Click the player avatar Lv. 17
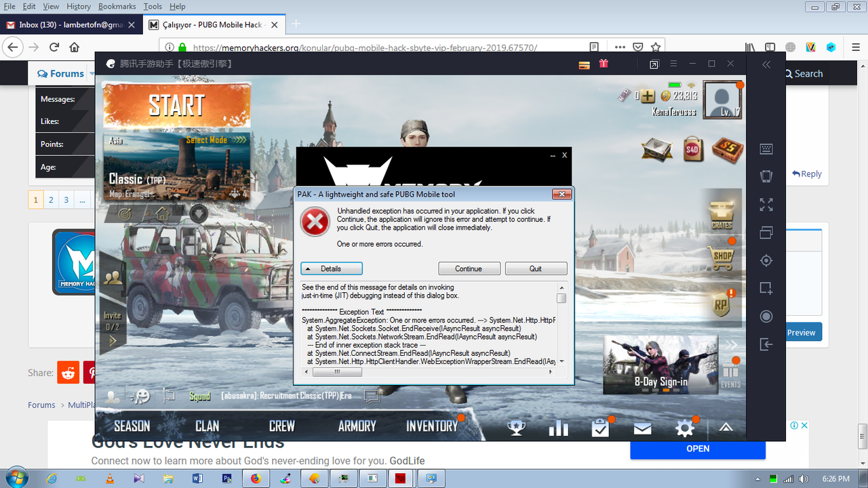The height and width of the screenshot is (488, 868). coord(722,100)
